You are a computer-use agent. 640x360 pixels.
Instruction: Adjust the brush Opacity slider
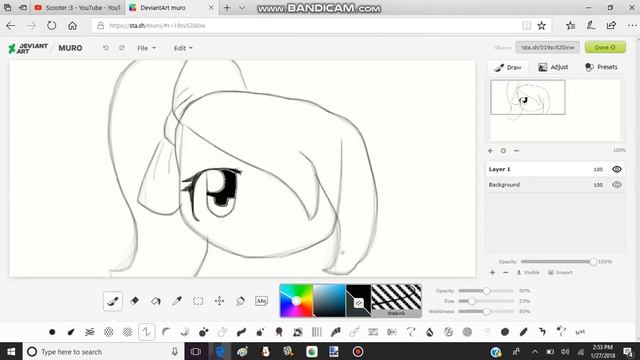coord(486,291)
